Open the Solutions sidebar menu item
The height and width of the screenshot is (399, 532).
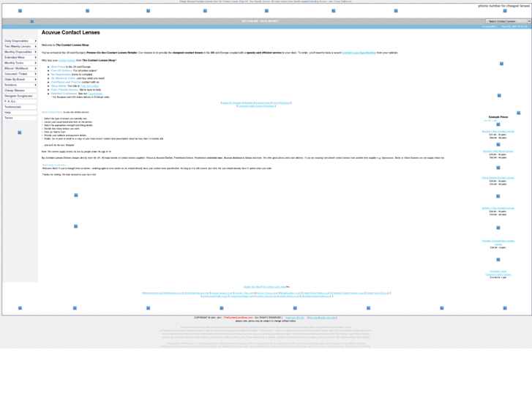point(20,85)
